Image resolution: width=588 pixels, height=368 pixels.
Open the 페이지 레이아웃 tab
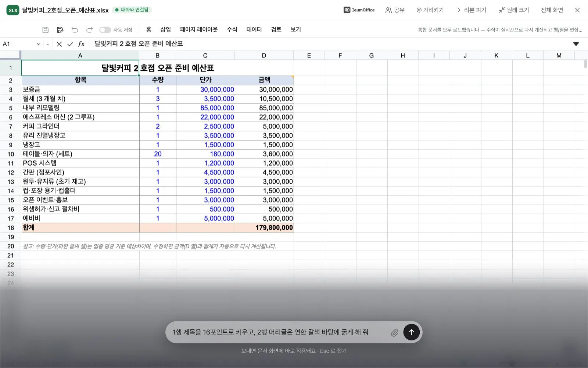[199, 29]
